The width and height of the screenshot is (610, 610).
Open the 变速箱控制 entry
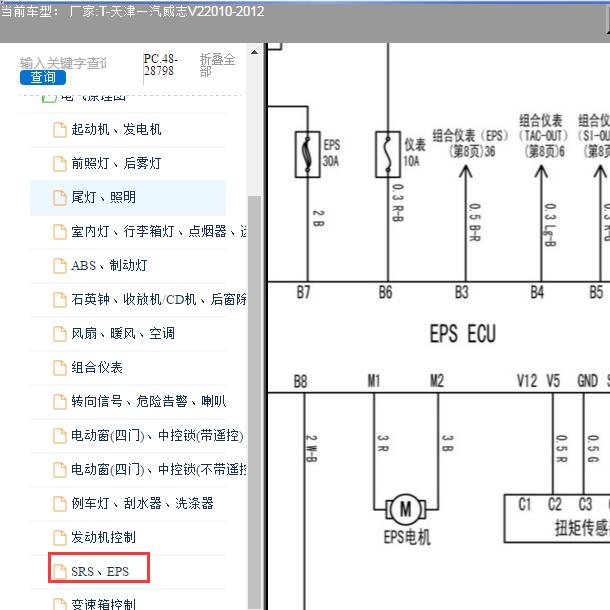click(x=103, y=604)
